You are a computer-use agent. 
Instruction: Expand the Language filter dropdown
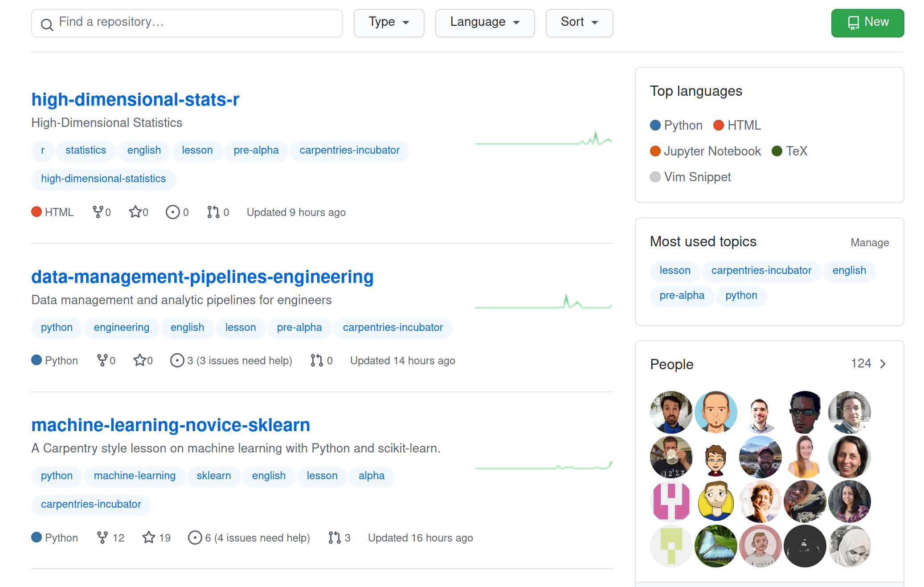tap(485, 22)
